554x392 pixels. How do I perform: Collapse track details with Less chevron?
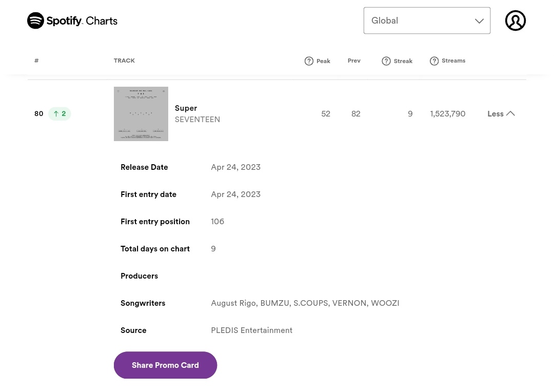(x=501, y=114)
